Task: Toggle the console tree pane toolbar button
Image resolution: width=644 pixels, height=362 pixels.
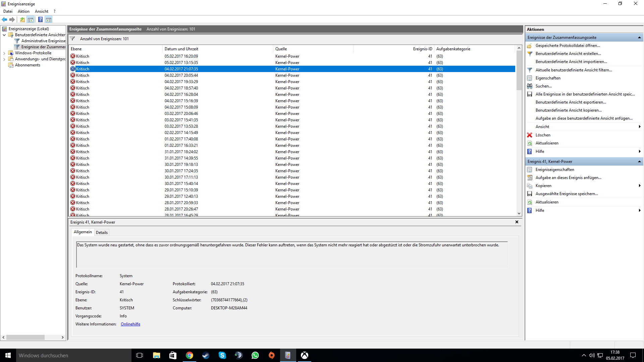Action: click(x=31, y=19)
